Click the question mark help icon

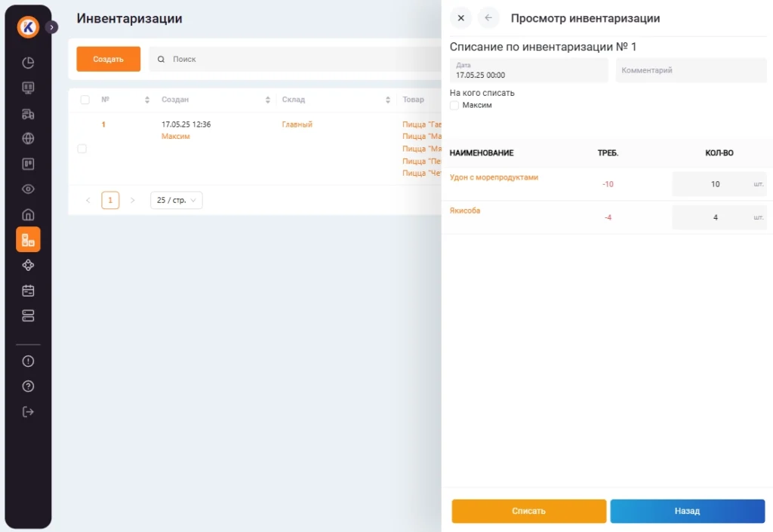(28, 386)
